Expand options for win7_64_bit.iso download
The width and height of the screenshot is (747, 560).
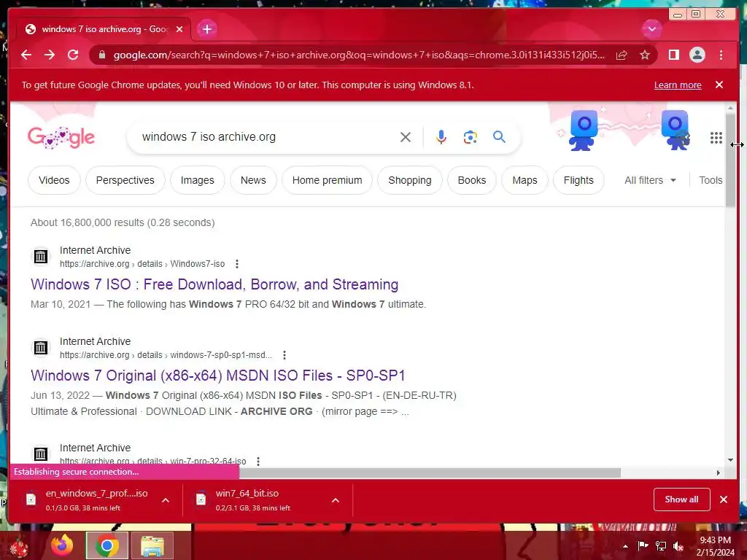coord(336,500)
